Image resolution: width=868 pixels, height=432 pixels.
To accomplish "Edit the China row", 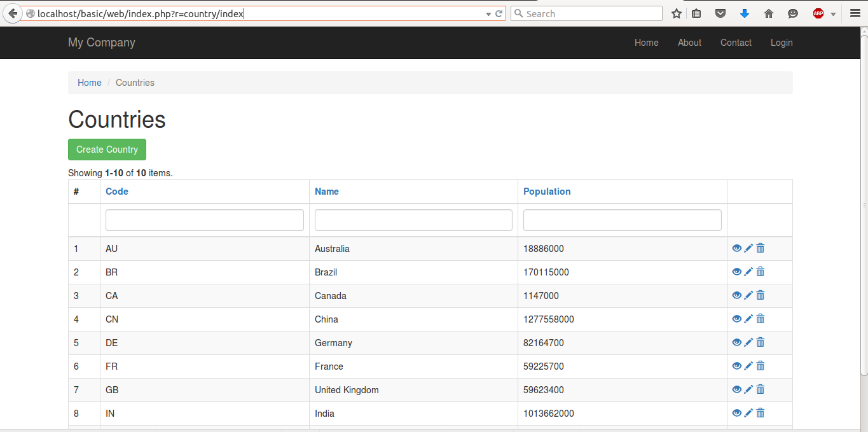I will coord(748,319).
